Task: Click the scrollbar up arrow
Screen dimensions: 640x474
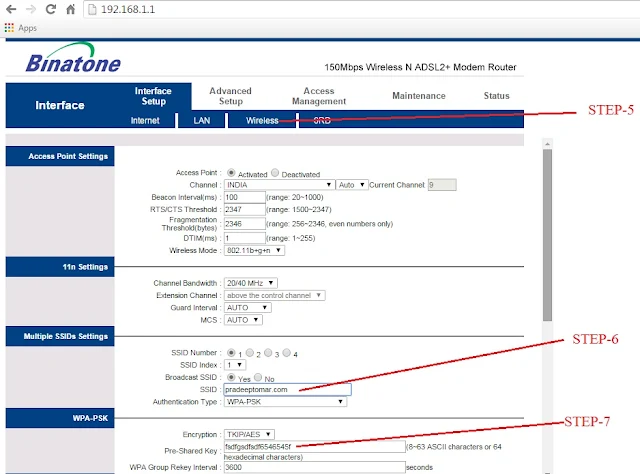Action: click(547, 144)
